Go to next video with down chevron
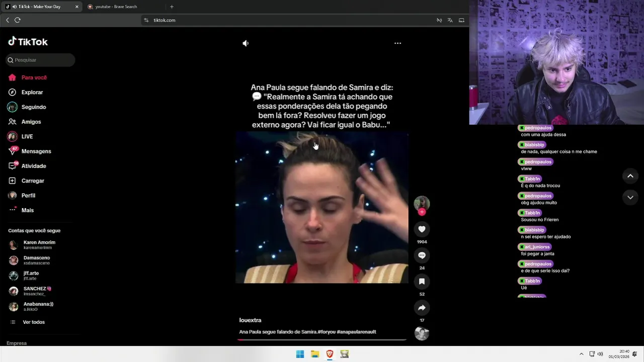This screenshot has width=644, height=362. pos(630,198)
